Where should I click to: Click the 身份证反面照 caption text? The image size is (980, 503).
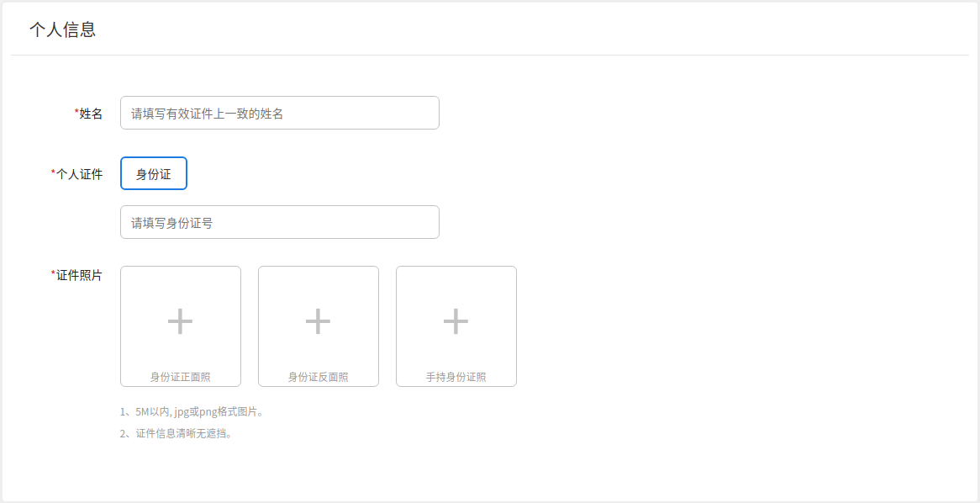coord(318,377)
